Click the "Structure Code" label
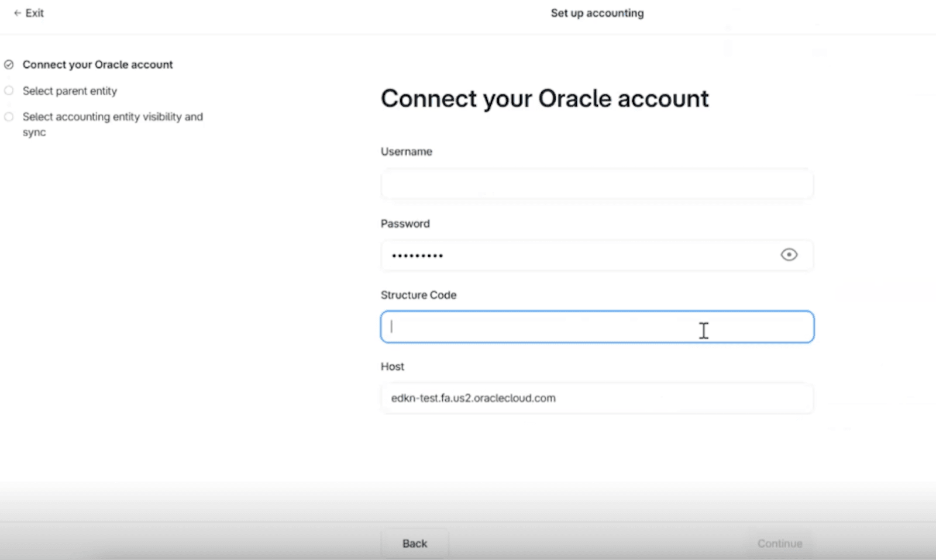Viewport: 936px width, 560px height. (418, 295)
